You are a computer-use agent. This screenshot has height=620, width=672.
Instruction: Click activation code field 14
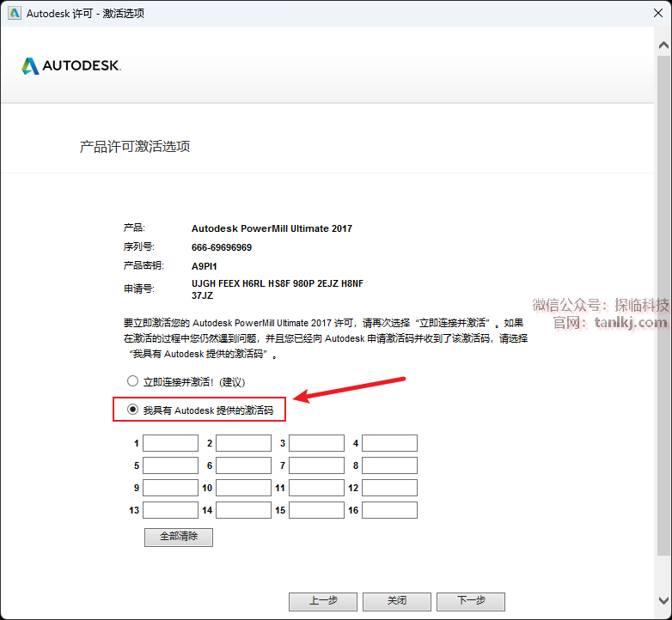click(x=243, y=510)
